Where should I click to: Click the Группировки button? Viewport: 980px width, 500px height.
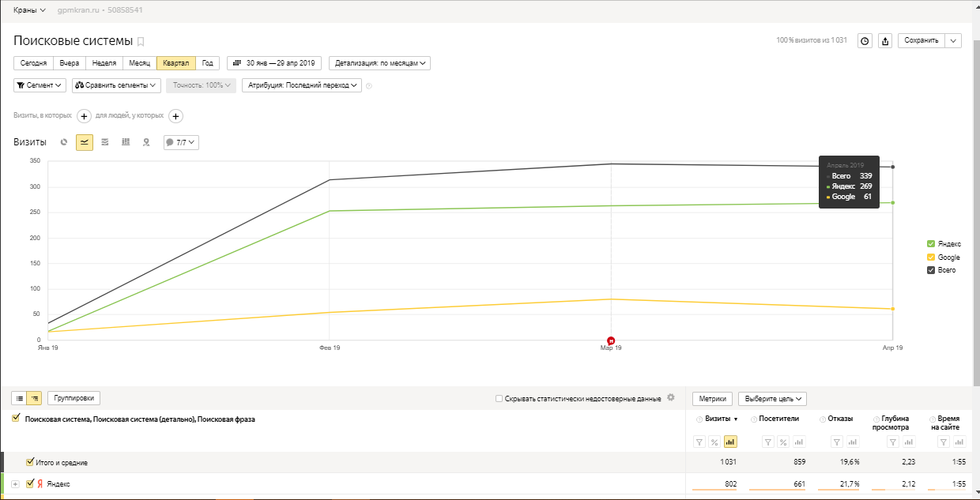pyautogui.click(x=74, y=398)
